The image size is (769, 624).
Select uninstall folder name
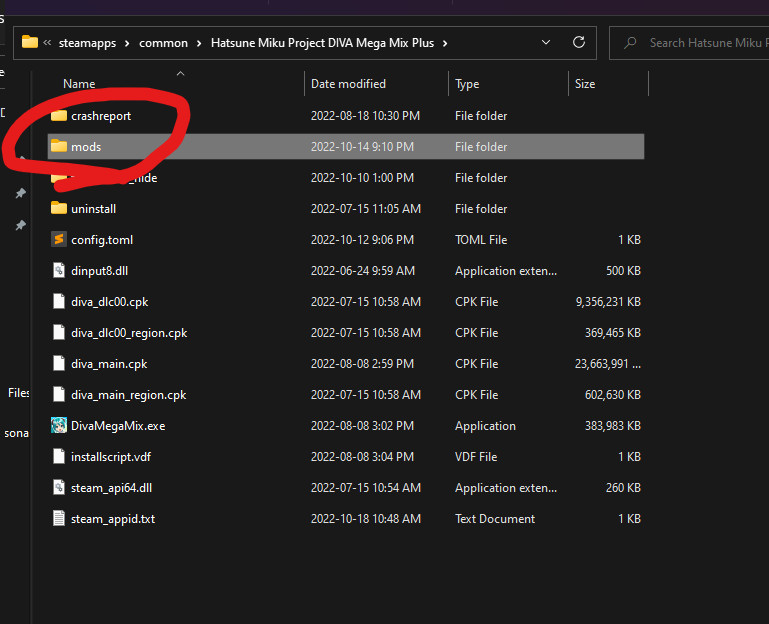pyautogui.click(x=93, y=208)
